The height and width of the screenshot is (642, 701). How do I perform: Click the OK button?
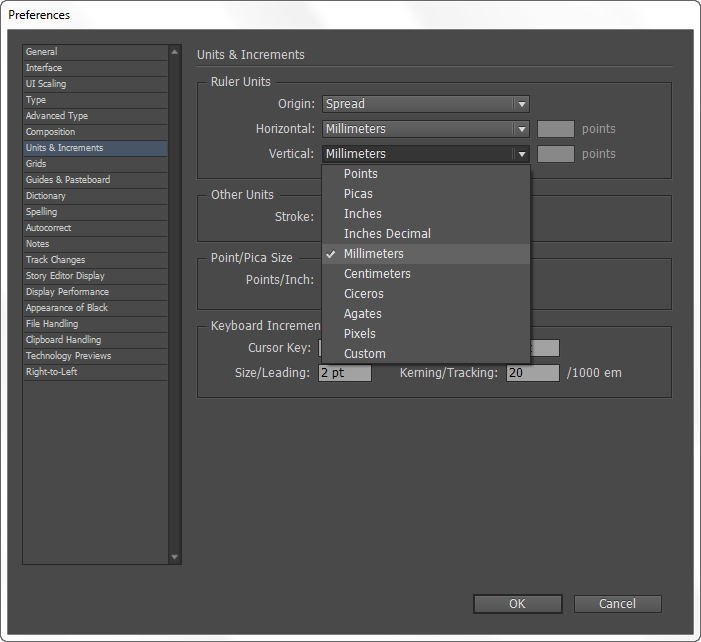[x=517, y=604]
